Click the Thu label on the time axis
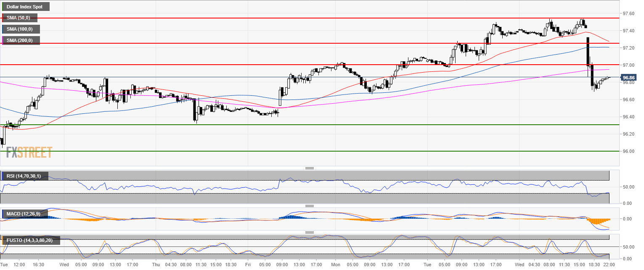Screen dimensions: 644x270 click(x=156, y=265)
